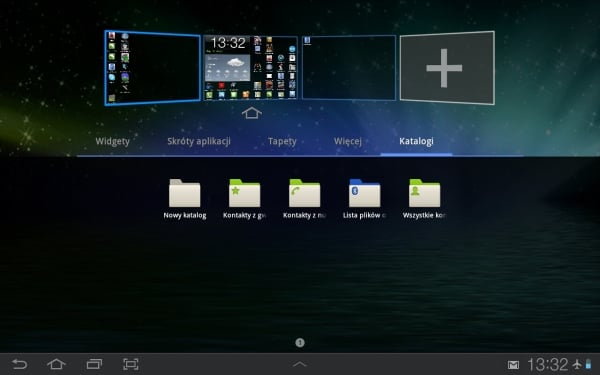Expand the mini apps tray arrow

[x=300, y=364]
